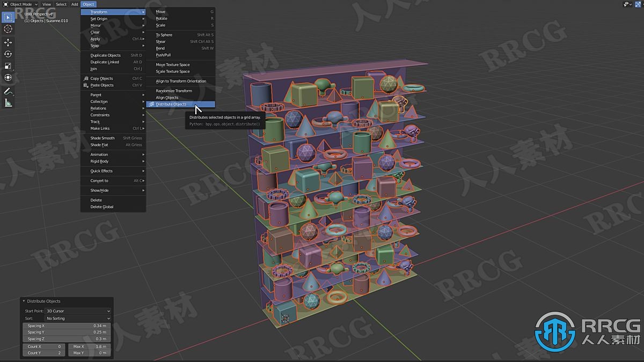
Task: Open the Select menu
Action: 61,4
